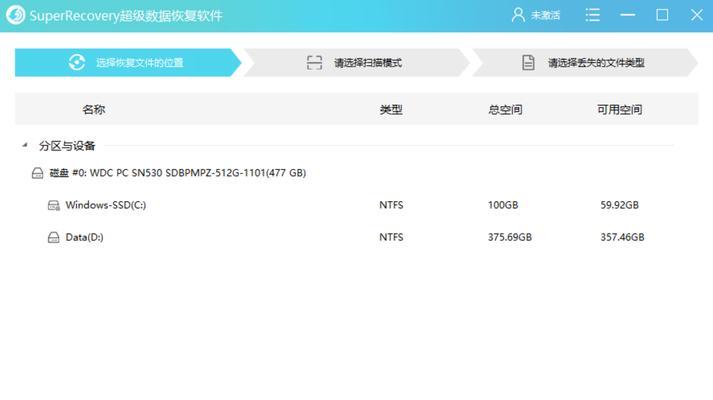Maximize the SuperRecovery window

pos(662,15)
